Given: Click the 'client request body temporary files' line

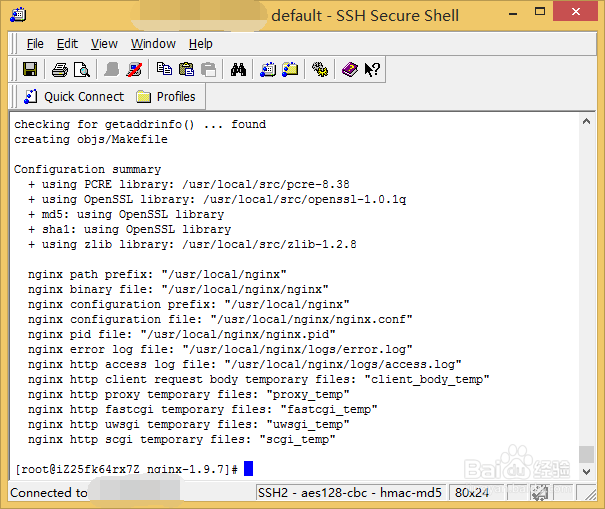Looking at the screenshot, I should 259,379.
